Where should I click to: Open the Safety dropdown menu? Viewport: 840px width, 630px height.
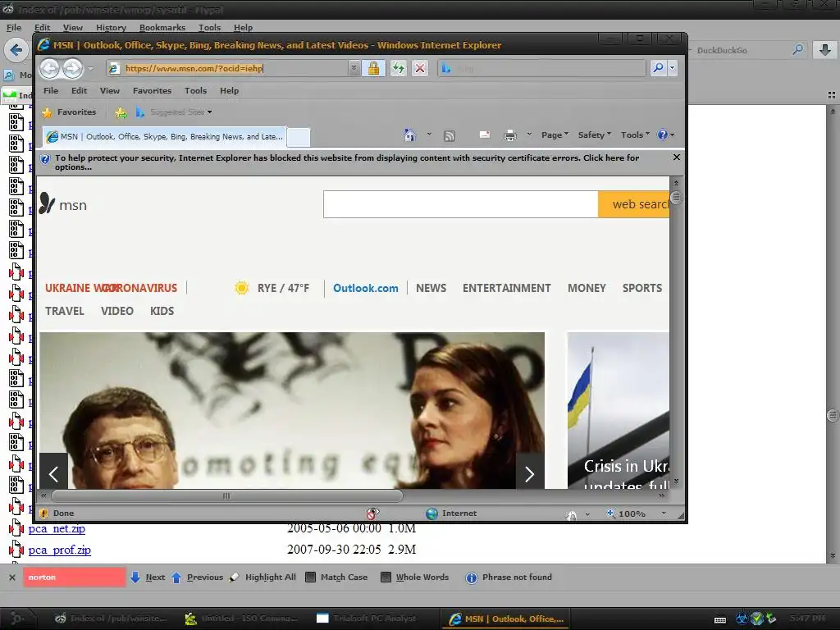tap(595, 135)
